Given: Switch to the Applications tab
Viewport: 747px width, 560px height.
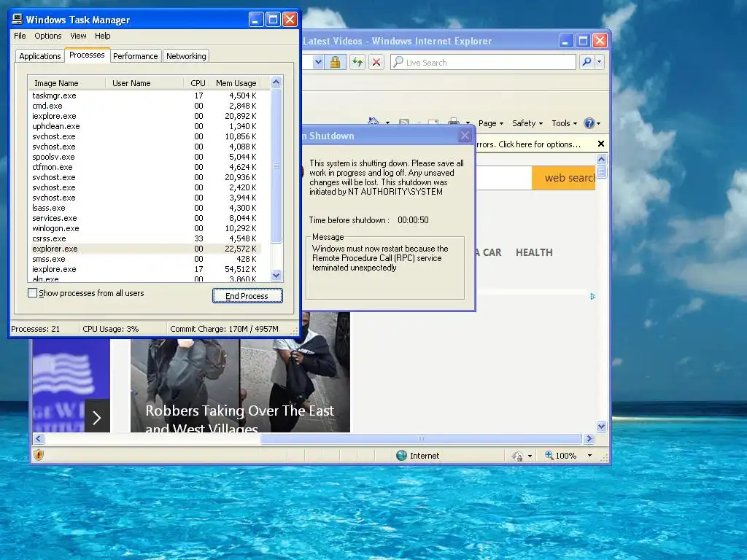Looking at the screenshot, I should tap(40, 56).
